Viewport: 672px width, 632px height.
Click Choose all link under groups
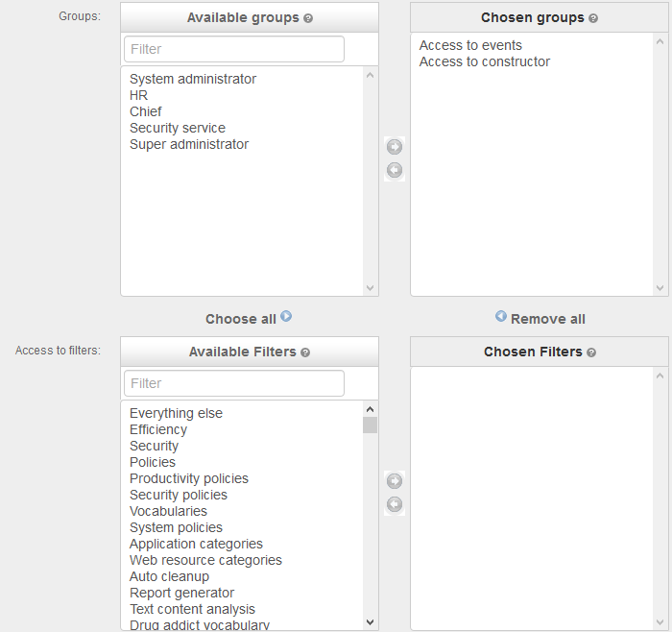pos(249,318)
